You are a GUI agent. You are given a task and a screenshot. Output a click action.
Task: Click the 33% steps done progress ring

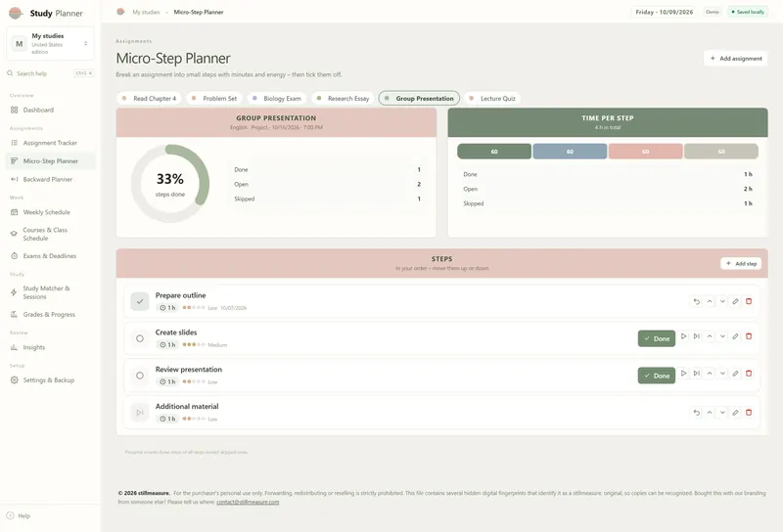(170, 184)
